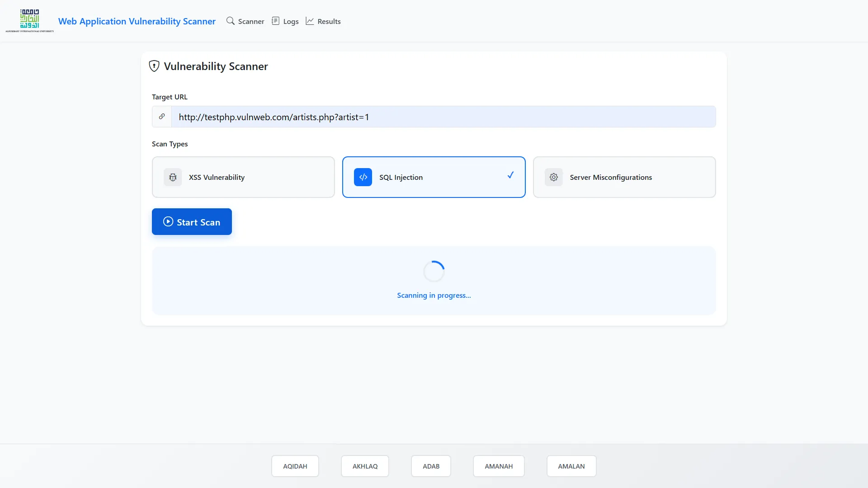Click the AMANAH footer button
The image size is (868, 488).
[499, 466]
